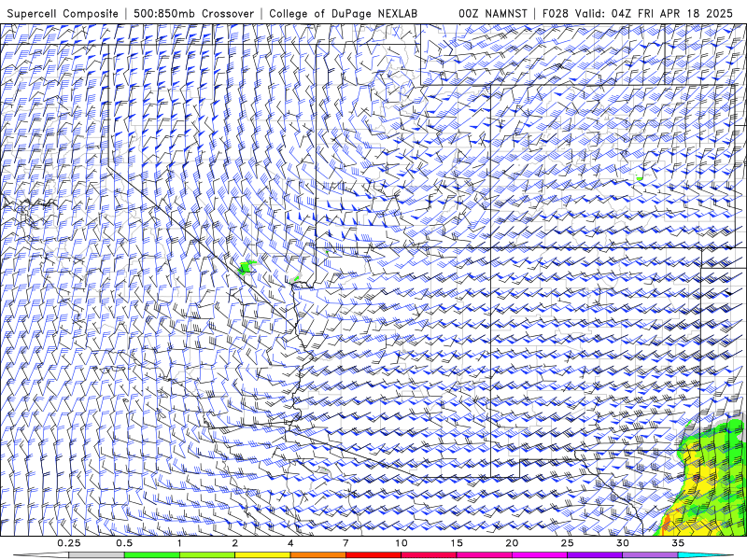747x560 pixels.
Task: Click the 'F028 Valid: 04Z FRI APR 18 2025' text
Action: click(638, 13)
